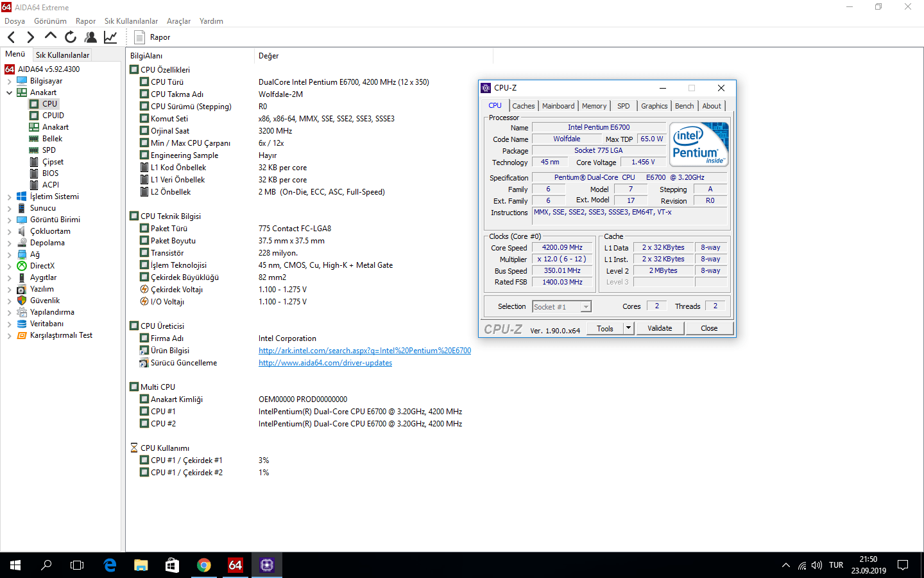Expand the Depolama tree node
The height and width of the screenshot is (578, 924).
click(x=10, y=243)
